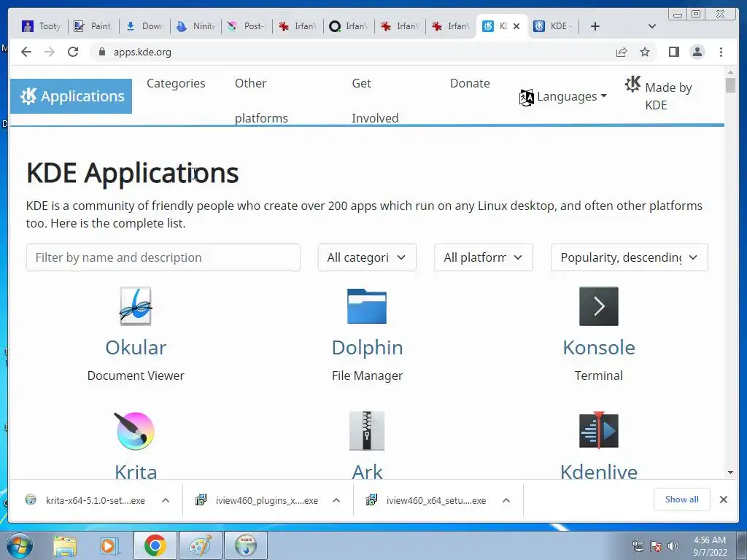The height and width of the screenshot is (560, 747).
Task: Open the Dolphin folder icon
Action: [x=367, y=306]
